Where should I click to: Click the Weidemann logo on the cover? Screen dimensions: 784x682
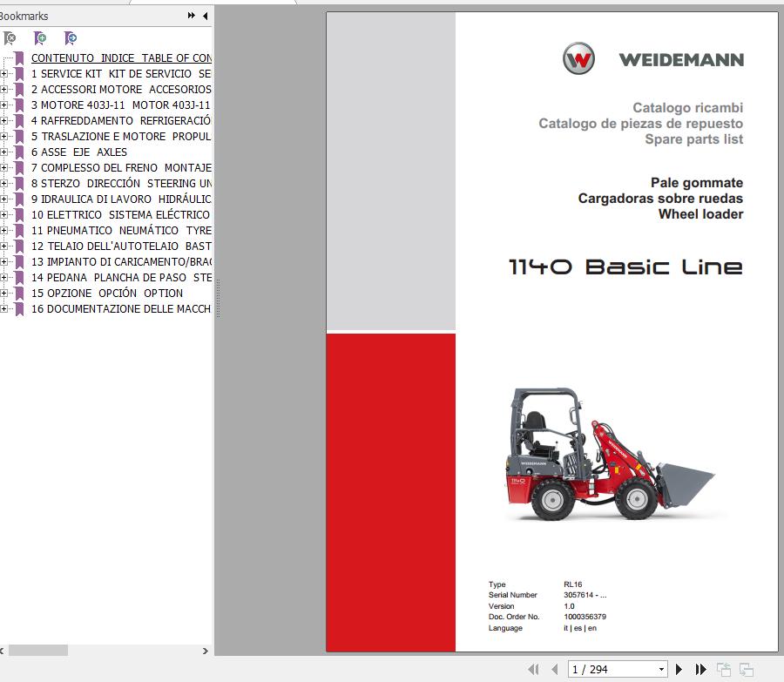pos(653,58)
